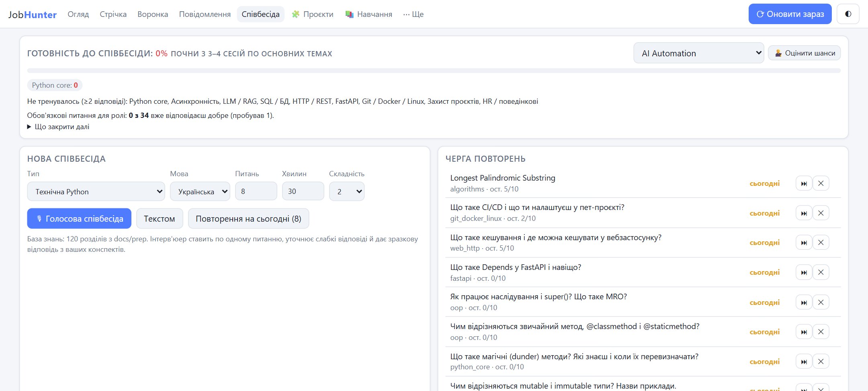Open the Тип dropdown set to Технічна Python
Image resolution: width=868 pixels, height=391 pixels.
[x=96, y=191]
